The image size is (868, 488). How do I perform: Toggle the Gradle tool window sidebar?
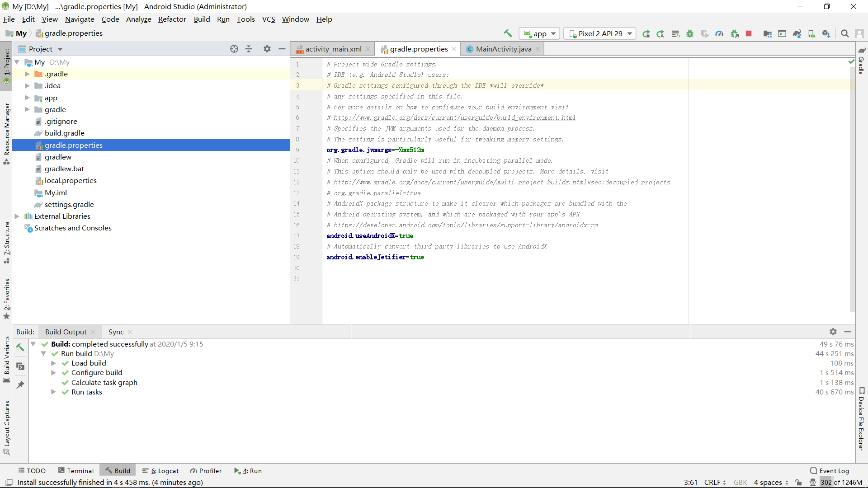(x=861, y=61)
